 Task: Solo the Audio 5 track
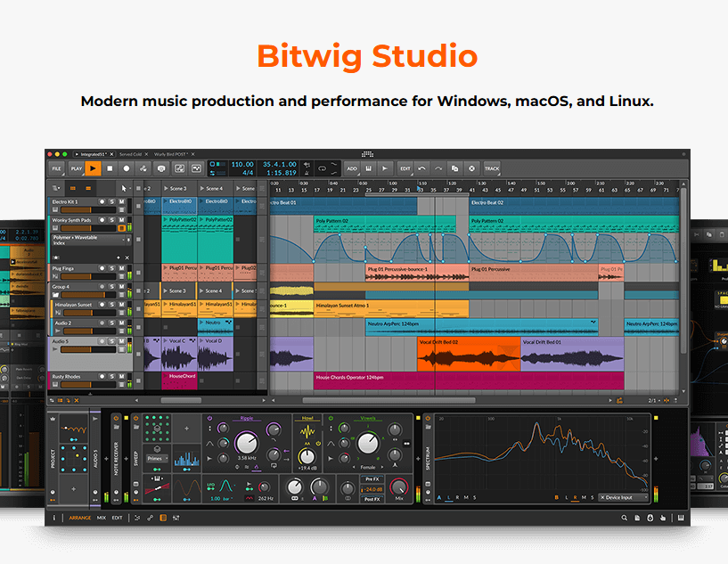pos(112,341)
